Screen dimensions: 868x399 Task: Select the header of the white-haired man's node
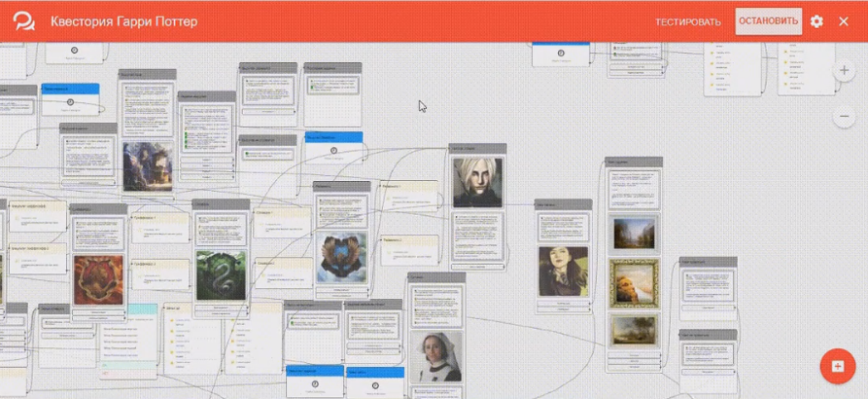pyautogui.click(x=477, y=150)
